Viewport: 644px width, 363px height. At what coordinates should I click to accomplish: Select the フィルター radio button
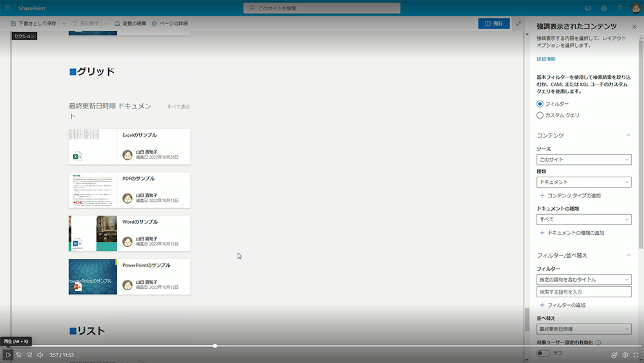(x=540, y=104)
